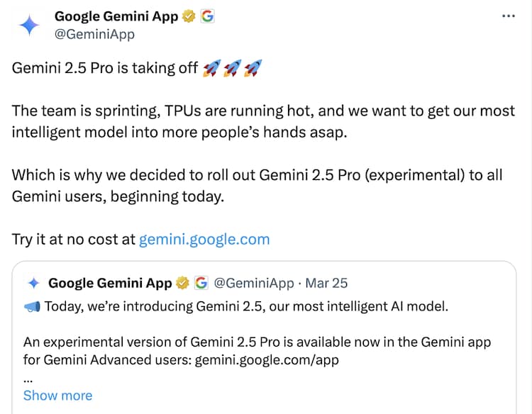Click the Google G affiliation badge in the header
This screenshot has height=414, width=532.
click(x=207, y=16)
